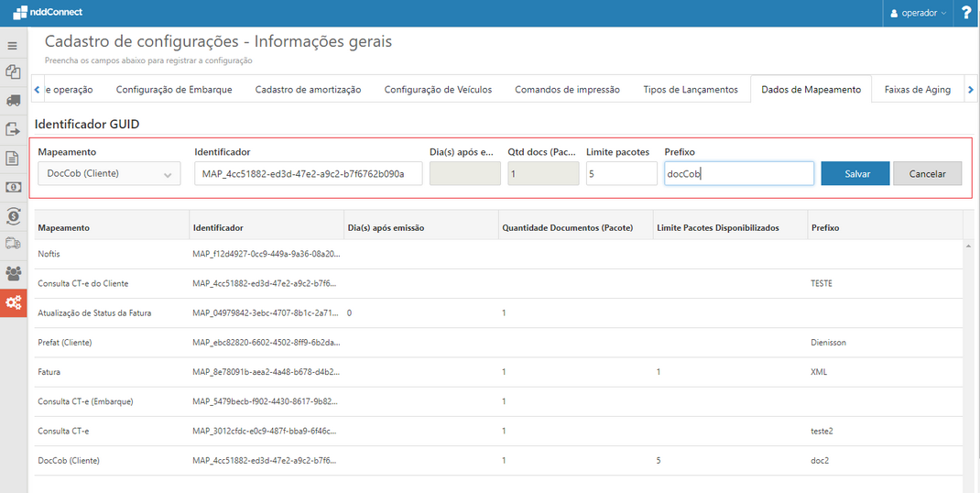Expand the operador user menu
Screen dimensions: 980x493
coord(919,13)
